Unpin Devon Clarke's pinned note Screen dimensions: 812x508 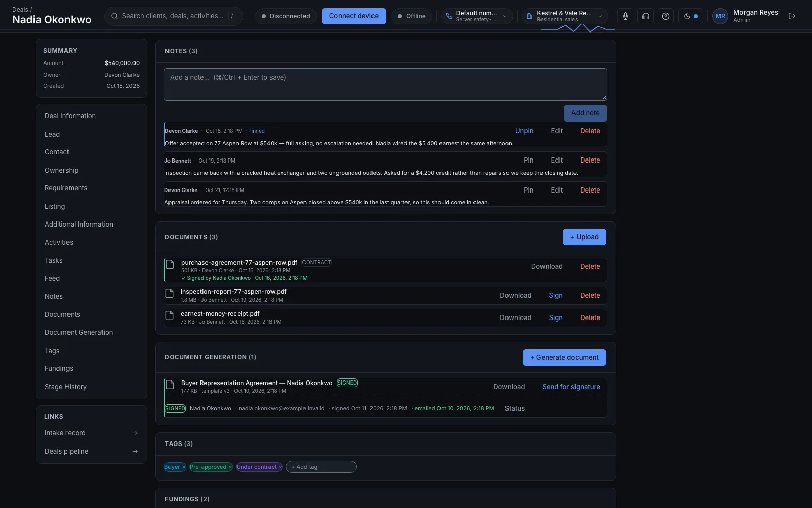point(524,131)
